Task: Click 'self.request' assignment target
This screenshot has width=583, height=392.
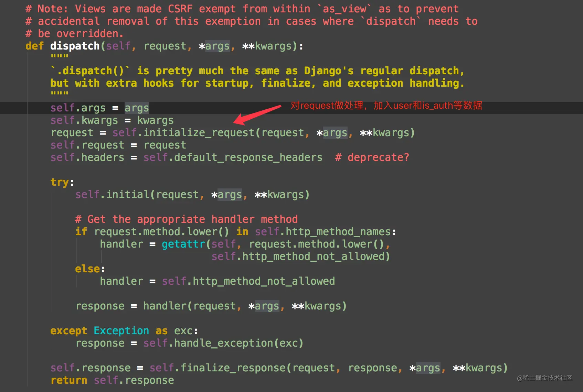Action: point(87,145)
